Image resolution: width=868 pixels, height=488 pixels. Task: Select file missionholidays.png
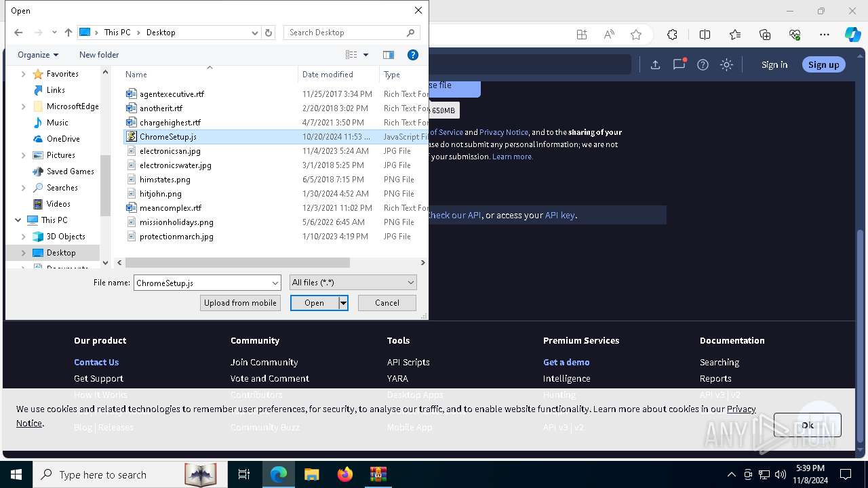tap(176, 222)
